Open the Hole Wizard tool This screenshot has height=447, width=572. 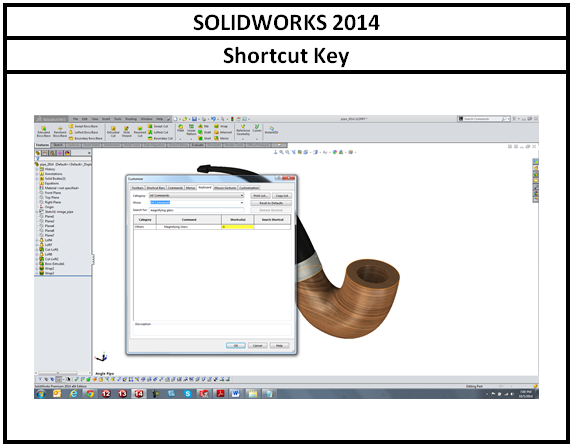[x=126, y=132]
